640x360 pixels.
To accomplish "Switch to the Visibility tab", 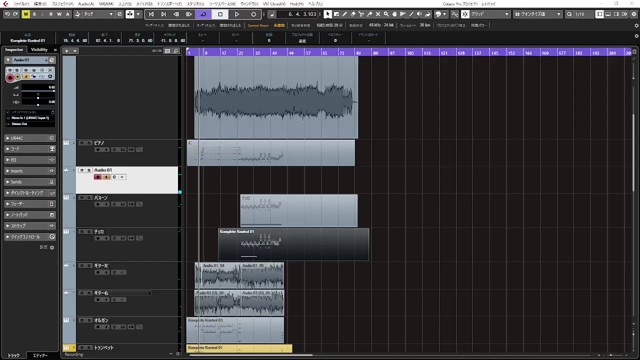I will click(40, 50).
